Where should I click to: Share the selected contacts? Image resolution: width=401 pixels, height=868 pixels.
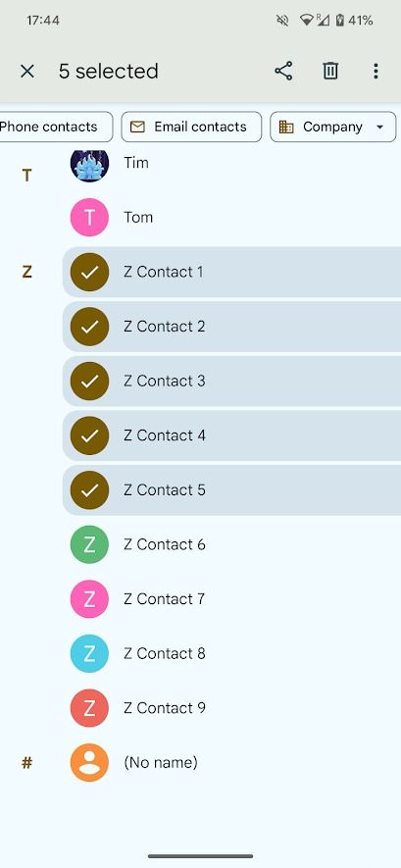pyautogui.click(x=283, y=71)
